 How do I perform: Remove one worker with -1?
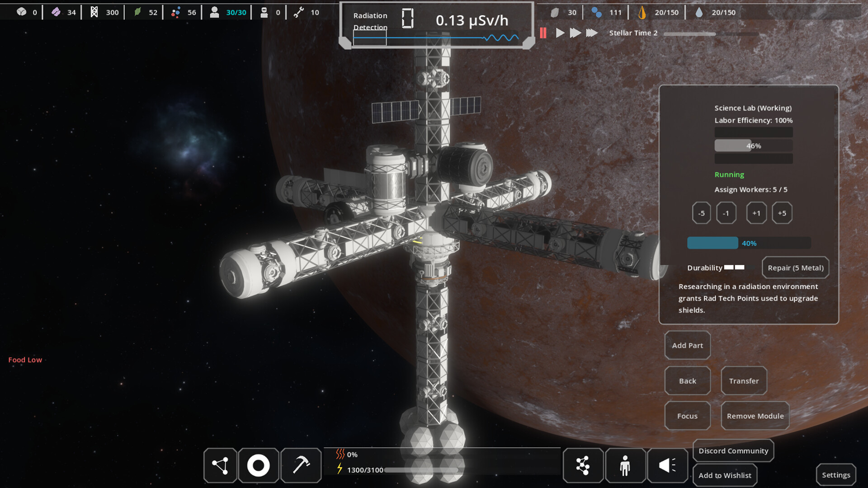coord(726,213)
